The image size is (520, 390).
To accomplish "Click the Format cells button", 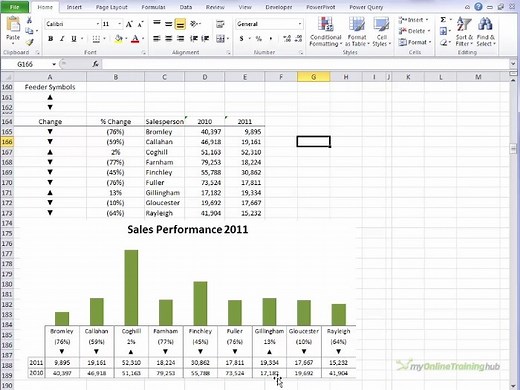I will tap(415, 42).
